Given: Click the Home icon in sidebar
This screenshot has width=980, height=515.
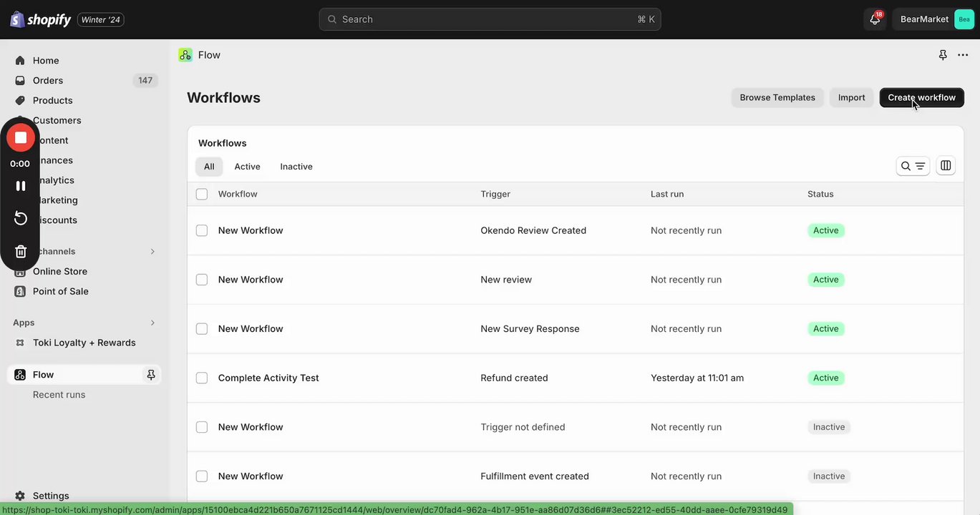Looking at the screenshot, I should (20, 61).
